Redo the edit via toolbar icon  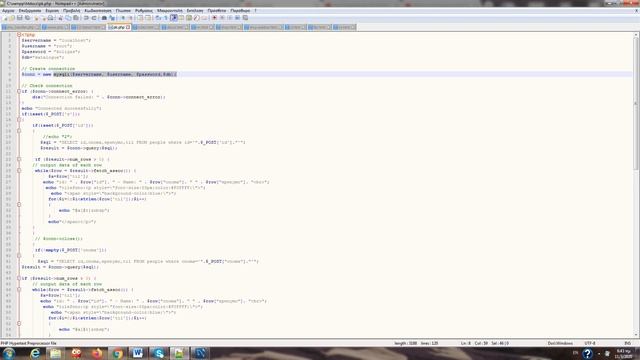pos(94,18)
